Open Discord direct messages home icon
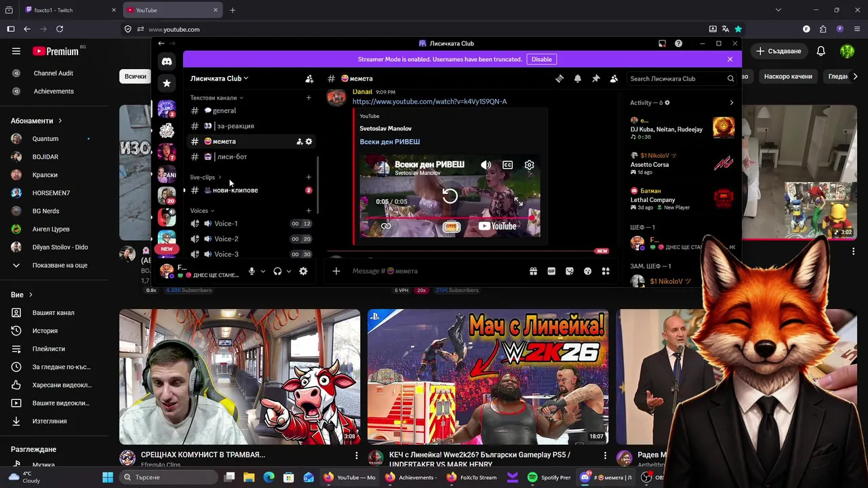The width and height of the screenshot is (868, 488). coord(167,62)
